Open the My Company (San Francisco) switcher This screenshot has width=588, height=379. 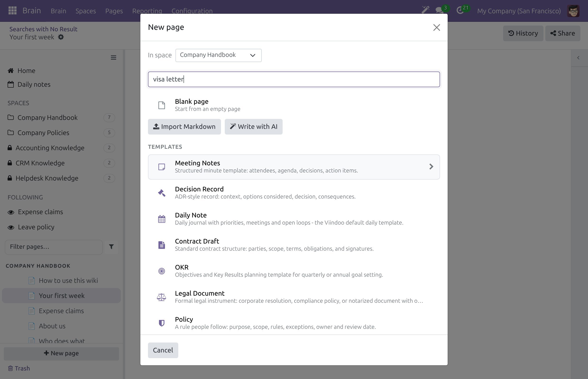pos(519,11)
